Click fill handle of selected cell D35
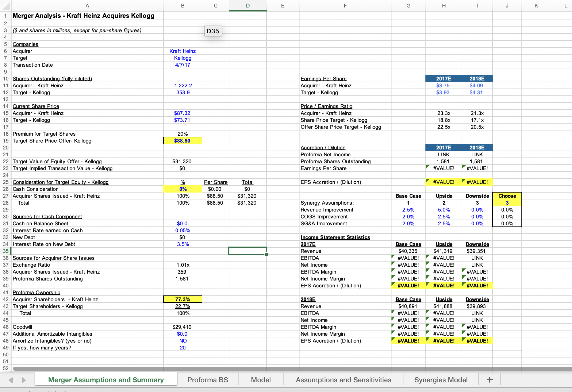This screenshot has width=572, height=392. [x=266, y=254]
